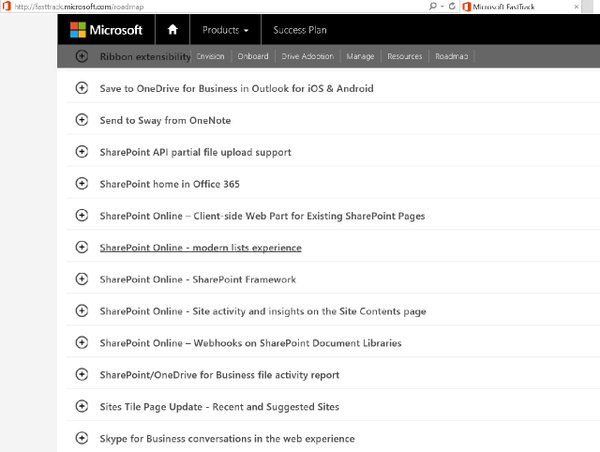Open SharePoint Online modern lists experience link
600x452 pixels.
(201, 248)
